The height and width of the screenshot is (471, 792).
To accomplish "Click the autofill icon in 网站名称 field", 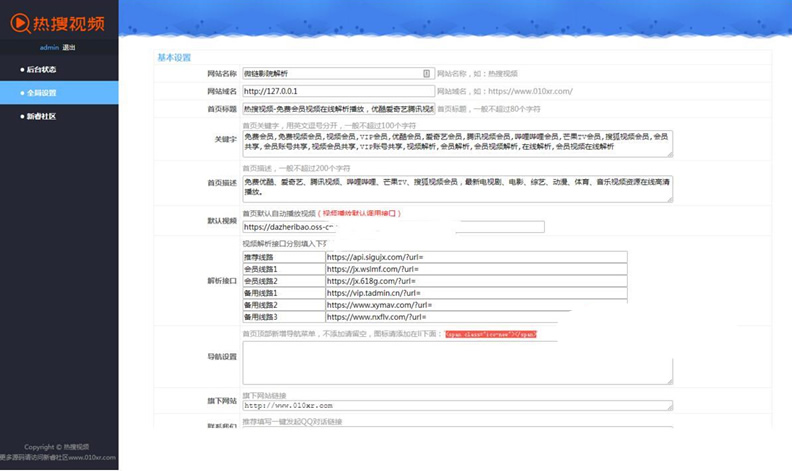I will click(427, 73).
